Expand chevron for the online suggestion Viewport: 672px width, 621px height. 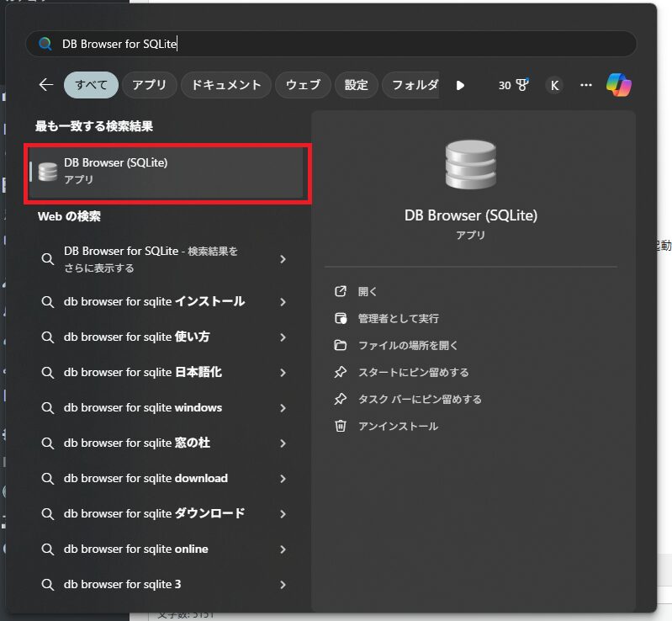pyautogui.click(x=283, y=549)
